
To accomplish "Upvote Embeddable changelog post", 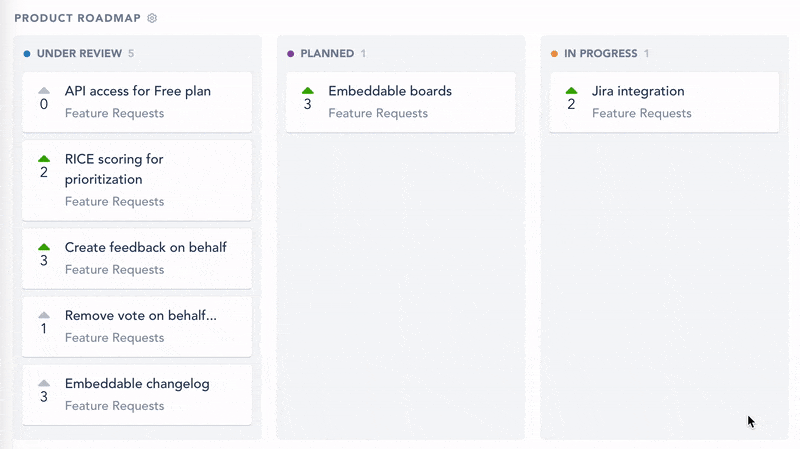I will click(44, 383).
